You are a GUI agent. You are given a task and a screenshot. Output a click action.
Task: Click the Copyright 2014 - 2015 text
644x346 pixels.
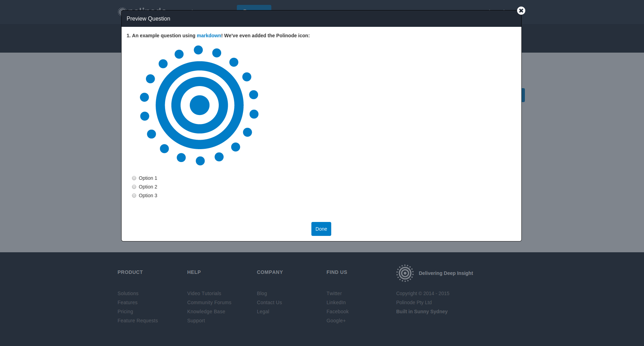(423, 293)
